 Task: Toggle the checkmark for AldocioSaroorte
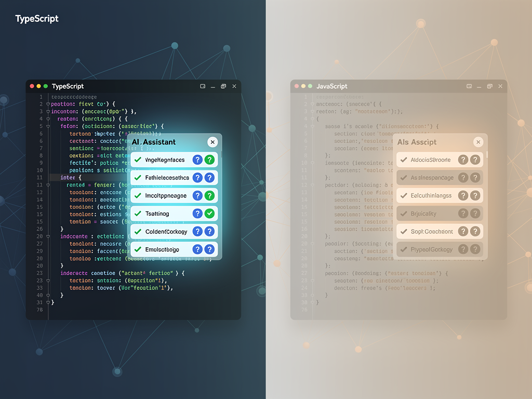coord(404,159)
